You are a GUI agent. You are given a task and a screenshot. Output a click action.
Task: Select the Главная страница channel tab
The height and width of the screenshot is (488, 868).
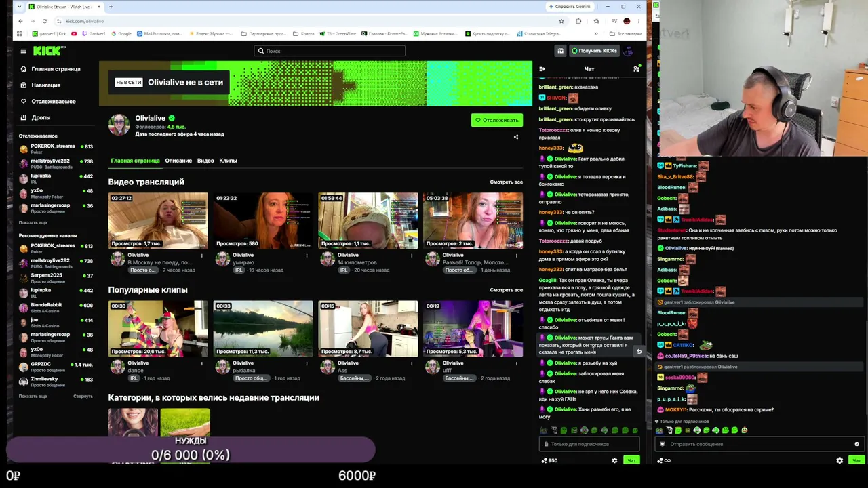(135, 161)
